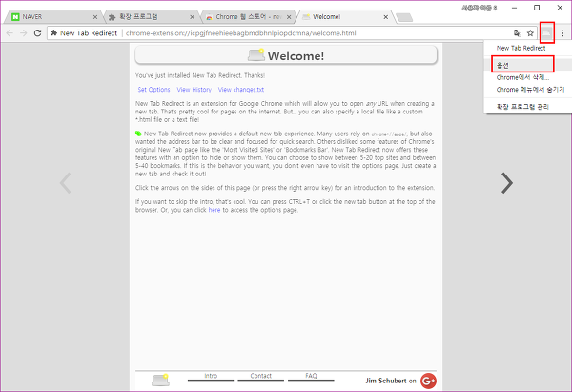Select the Welcome! tab

(343, 17)
